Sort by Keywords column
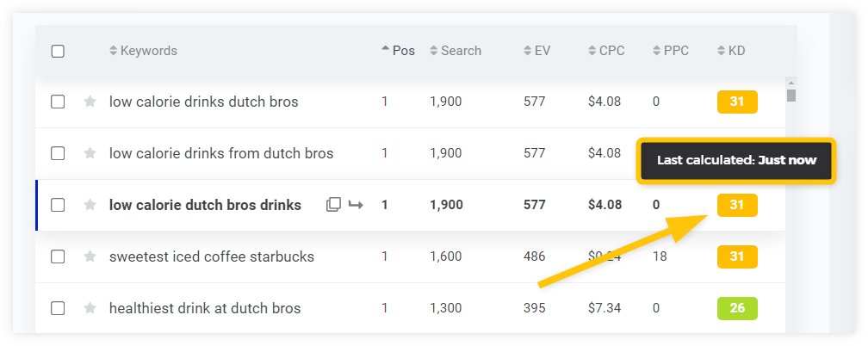This screenshot has height=346, width=868. tap(143, 51)
